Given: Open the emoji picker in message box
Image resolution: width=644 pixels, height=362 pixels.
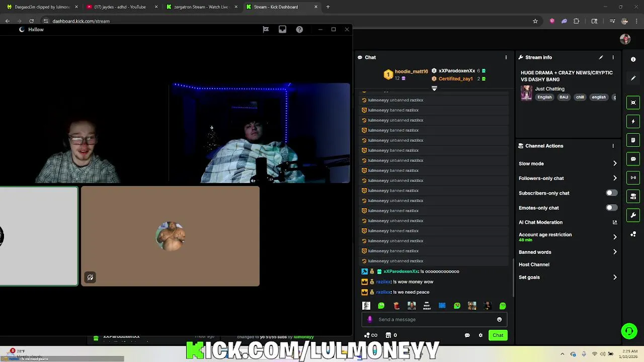Looking at the screenshot, I should [x=499, y=319].
